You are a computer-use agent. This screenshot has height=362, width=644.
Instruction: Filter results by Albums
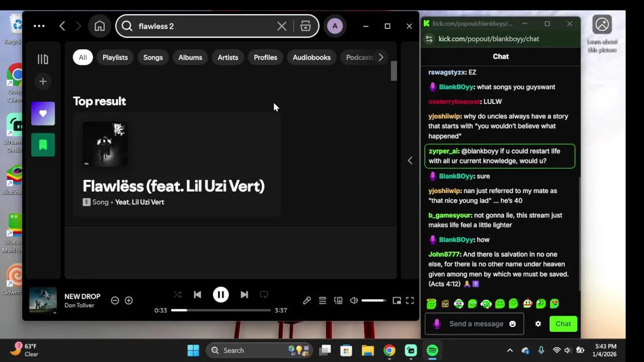click(190, 57)
